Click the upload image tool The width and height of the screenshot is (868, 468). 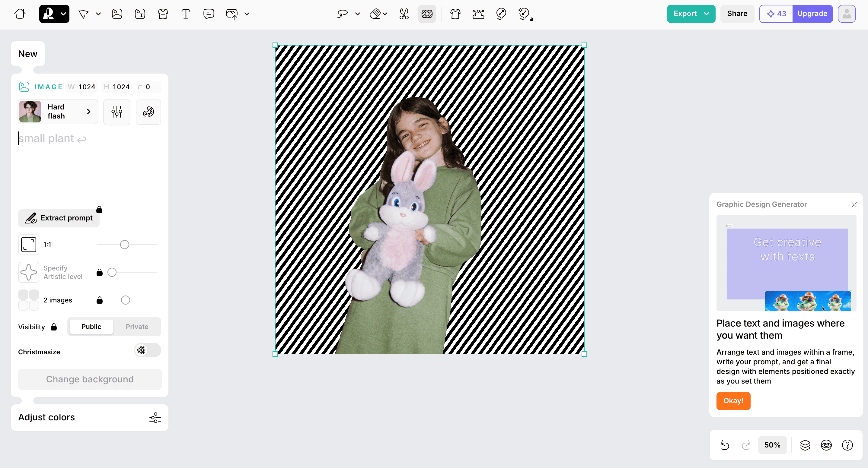click(x=232, y=14)
